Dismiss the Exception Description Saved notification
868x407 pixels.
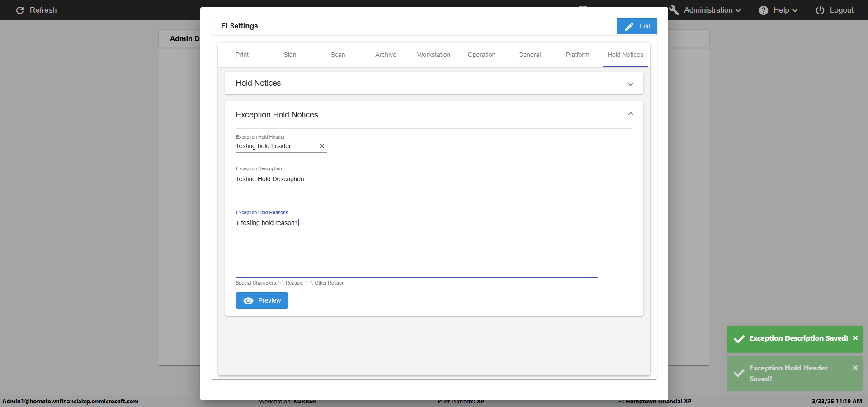coord(855,338)
